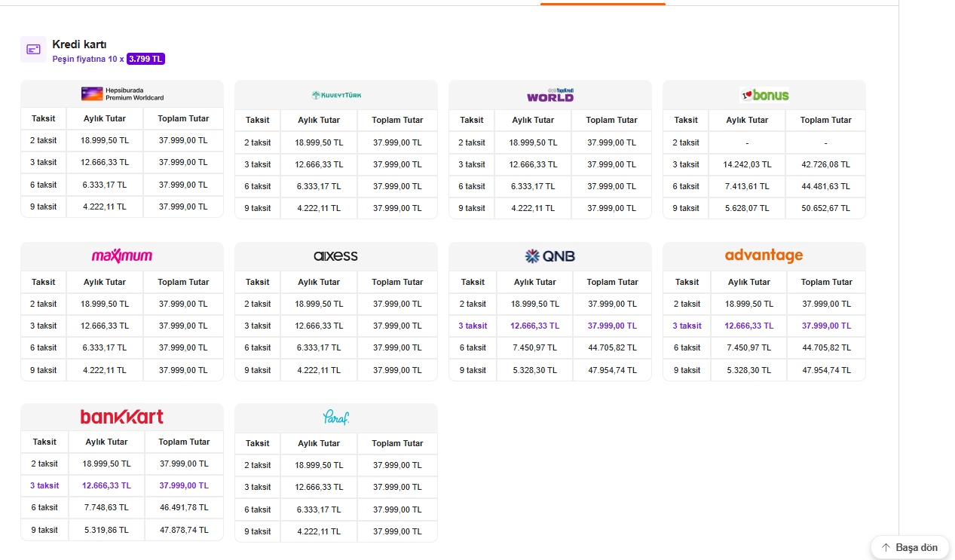Click the purple credit card icon beside Kredi kartı
The height and width of the screenshot is (560, 955).
(33, 49)
